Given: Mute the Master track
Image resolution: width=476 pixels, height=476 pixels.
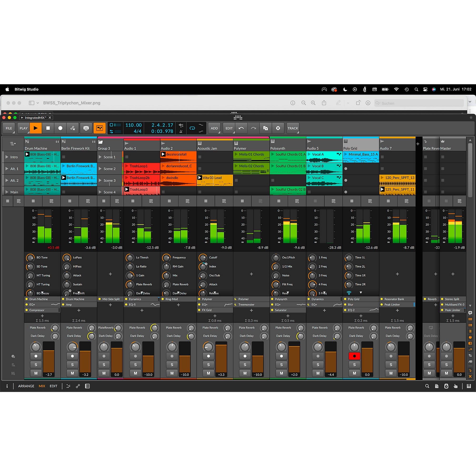Looking at the screenshot, I should [446, 373].
